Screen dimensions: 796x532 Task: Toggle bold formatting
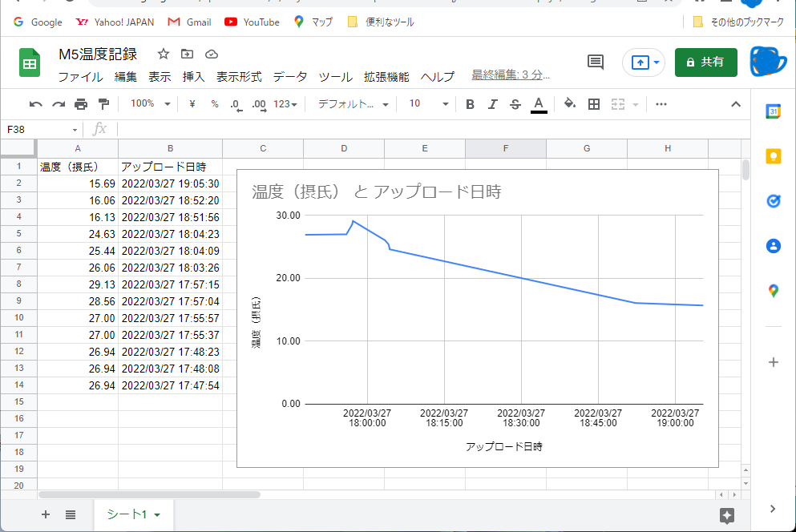[470, 103]
